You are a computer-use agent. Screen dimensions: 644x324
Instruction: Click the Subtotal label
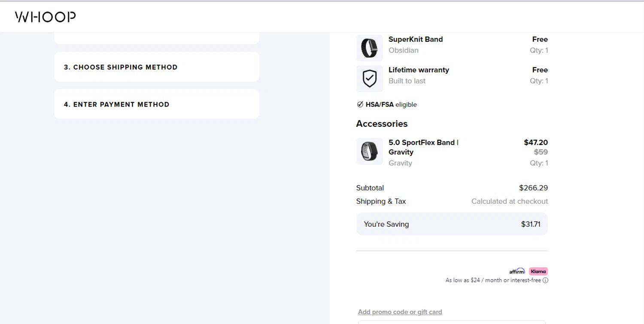click(370, 188)
